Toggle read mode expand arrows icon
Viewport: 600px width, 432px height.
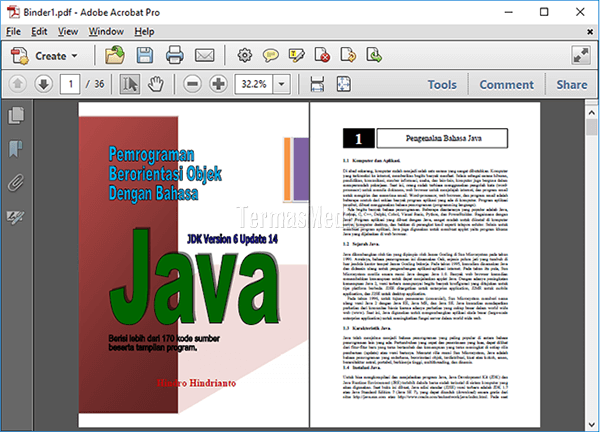click(580, 56)
